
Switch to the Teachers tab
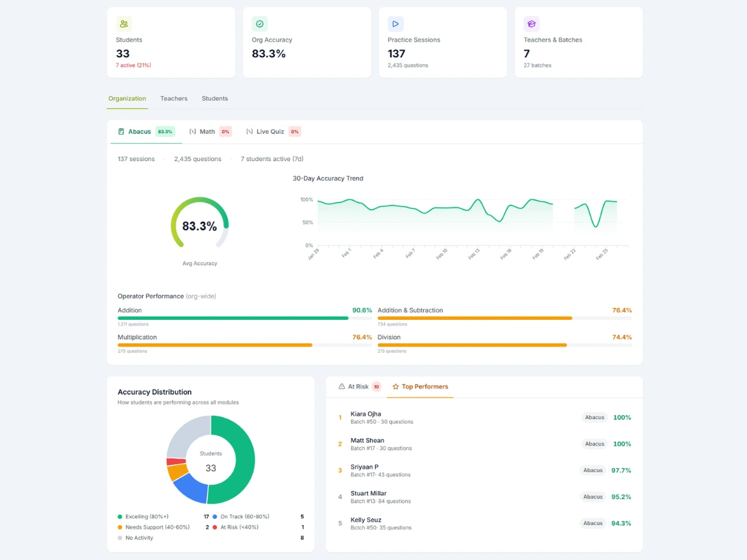(174, 98)
